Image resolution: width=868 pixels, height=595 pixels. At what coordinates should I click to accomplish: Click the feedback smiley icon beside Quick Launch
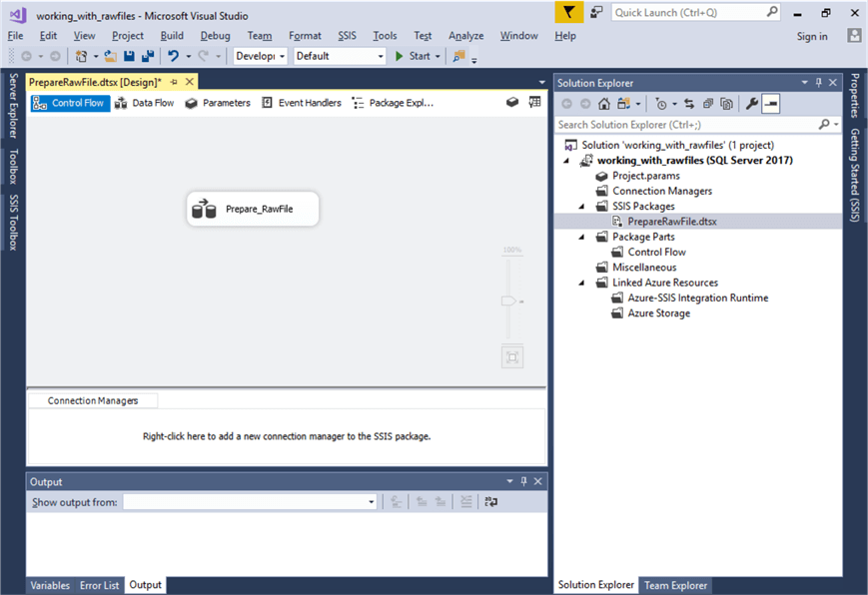click(x=596, y=12)
